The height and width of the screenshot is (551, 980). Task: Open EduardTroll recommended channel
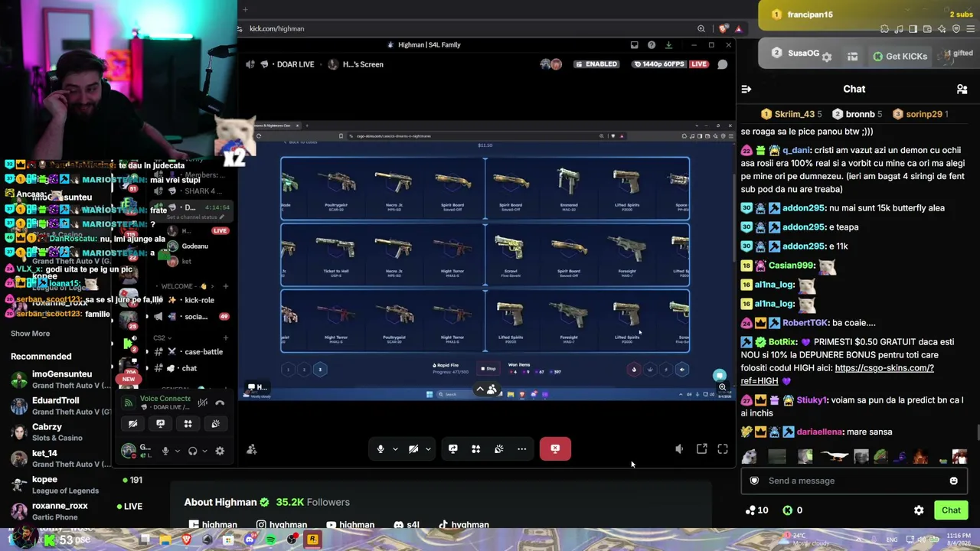pyautogui.click(x=61, y=406)
